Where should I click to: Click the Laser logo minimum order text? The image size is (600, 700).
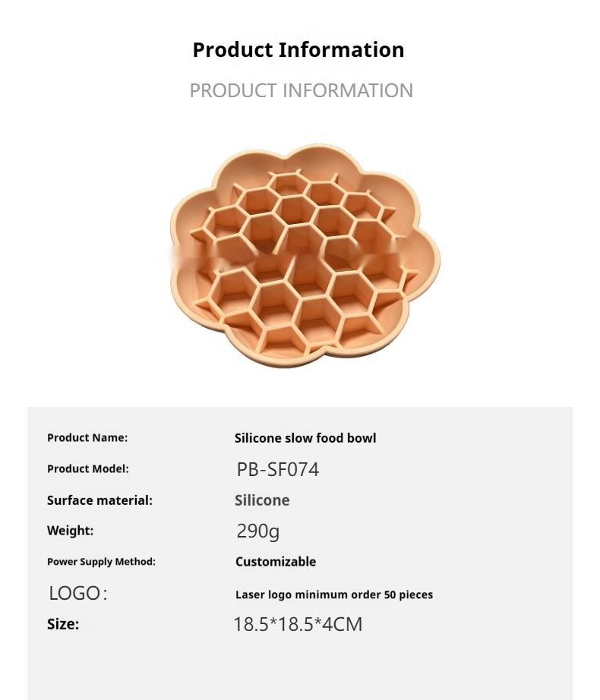(333, 594)
